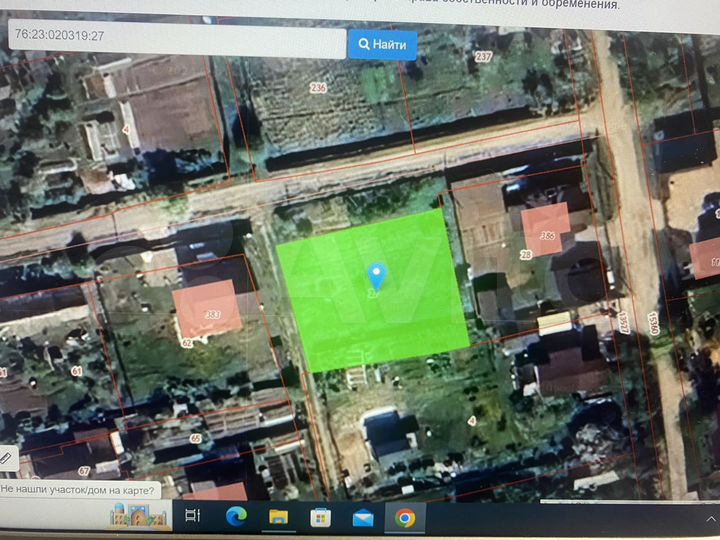Click parcel label 67 on the map

pyautogui.click(x=84, y=471)
